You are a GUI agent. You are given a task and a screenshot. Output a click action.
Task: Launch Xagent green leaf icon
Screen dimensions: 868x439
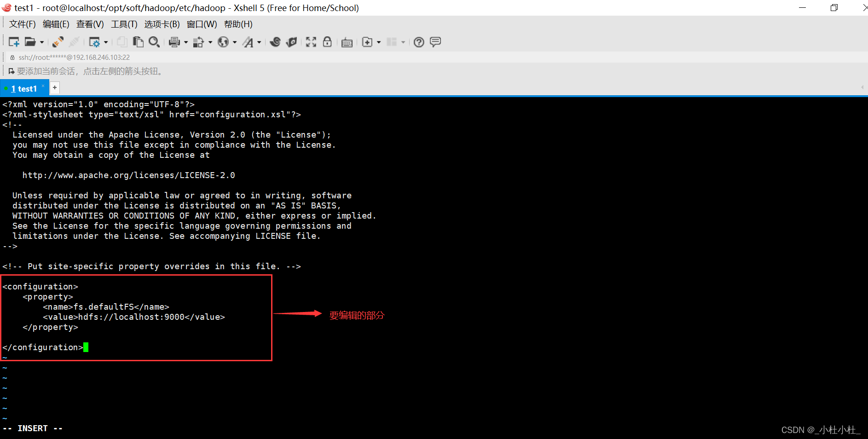point(291,42)
